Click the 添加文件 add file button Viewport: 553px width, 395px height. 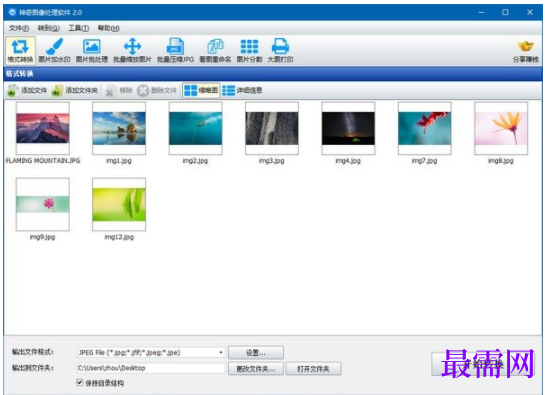pyautogui.click(x=27, y=91)
